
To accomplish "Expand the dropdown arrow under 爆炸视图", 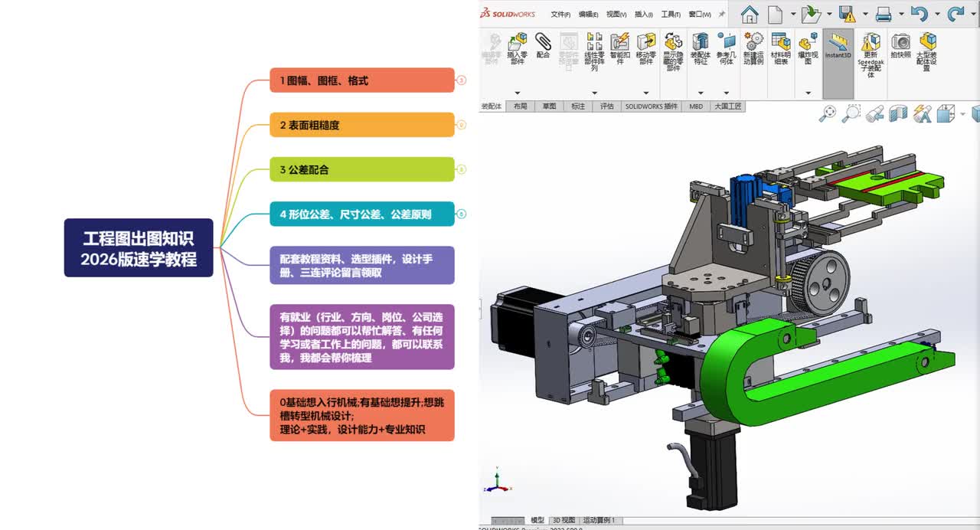I will click(808, 93).
